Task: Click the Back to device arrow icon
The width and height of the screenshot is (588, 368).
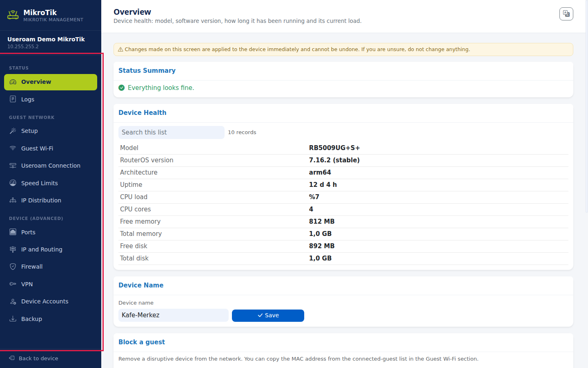Action: pyautogui.click(x=12, y=358)
